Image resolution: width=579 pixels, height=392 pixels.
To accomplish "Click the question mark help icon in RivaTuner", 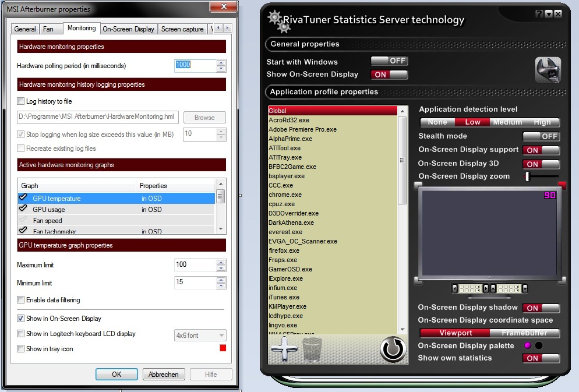I will pos(539,14).
